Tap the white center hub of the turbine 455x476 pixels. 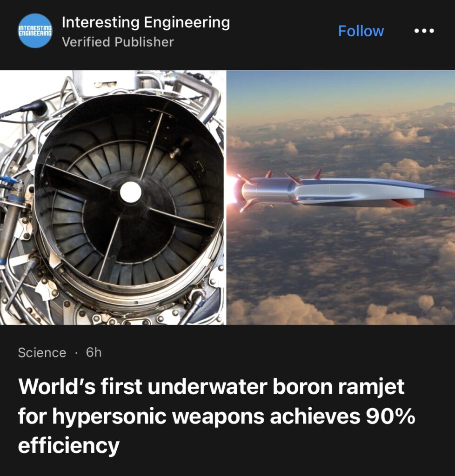[131, 192]
